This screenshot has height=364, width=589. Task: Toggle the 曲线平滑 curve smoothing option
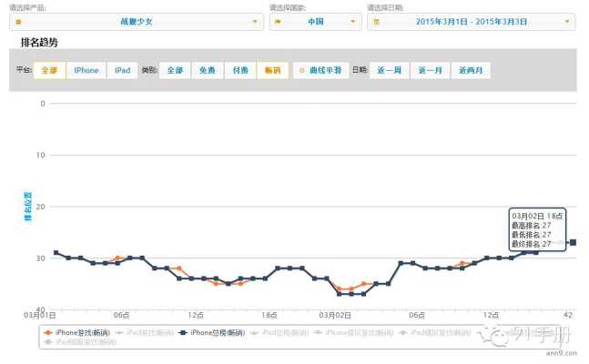coord(320,70)
